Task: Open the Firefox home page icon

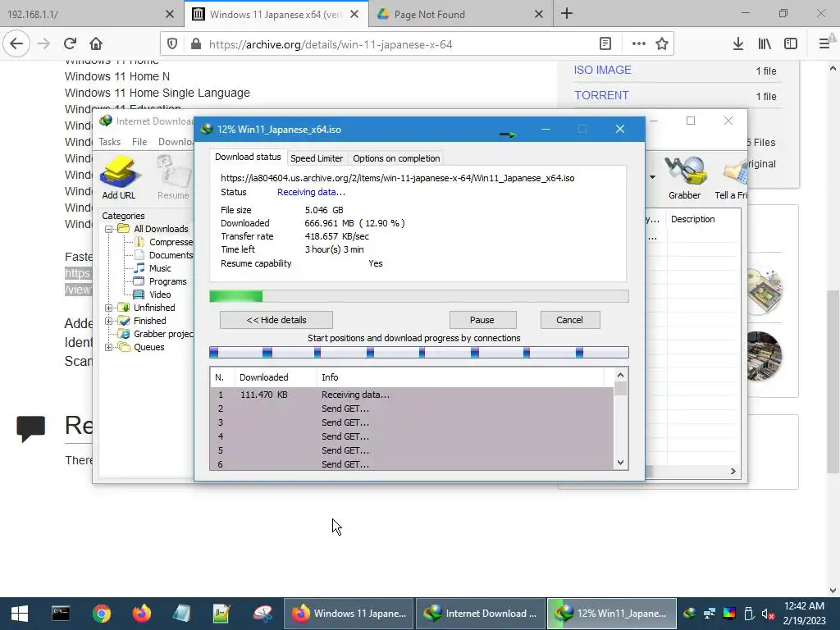Action: click(96, 44)
